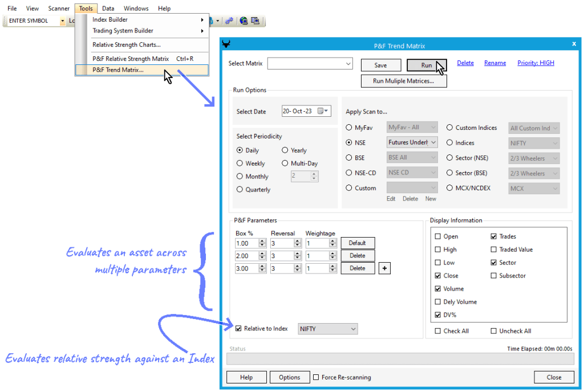584x392 pixels.
Task: Enable the Force Re-scanning checkbox
Action: pos(316,377)
